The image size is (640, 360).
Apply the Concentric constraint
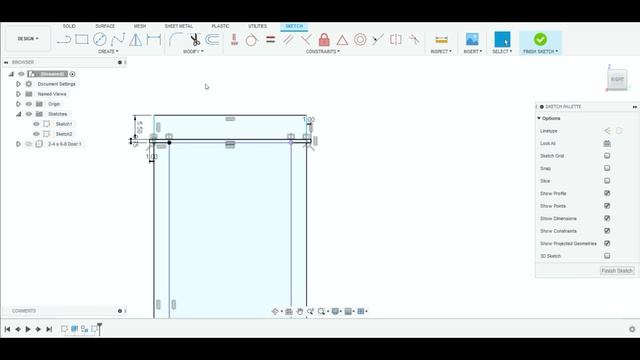(x=360, y=40)
